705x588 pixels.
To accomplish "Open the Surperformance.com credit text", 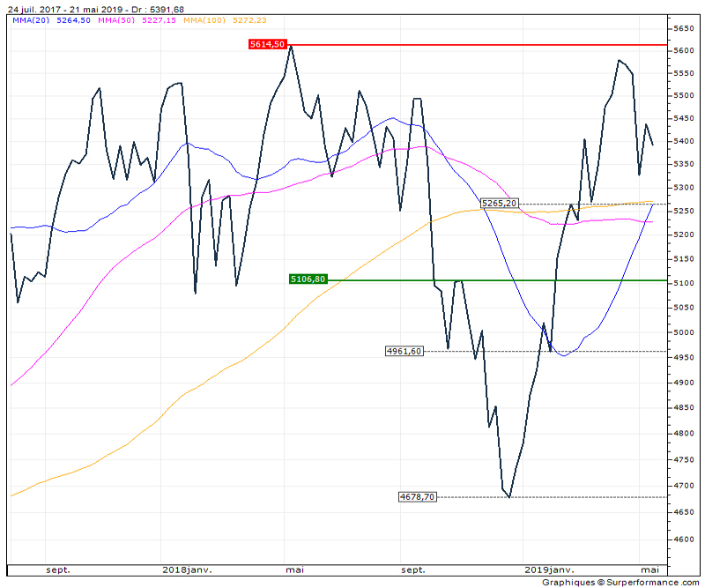I will 620,583.
